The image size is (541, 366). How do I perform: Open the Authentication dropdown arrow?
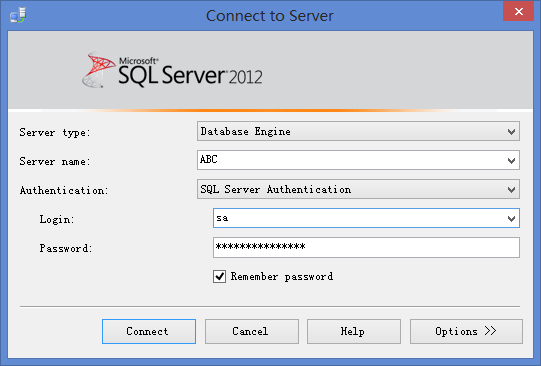[511, 189]
